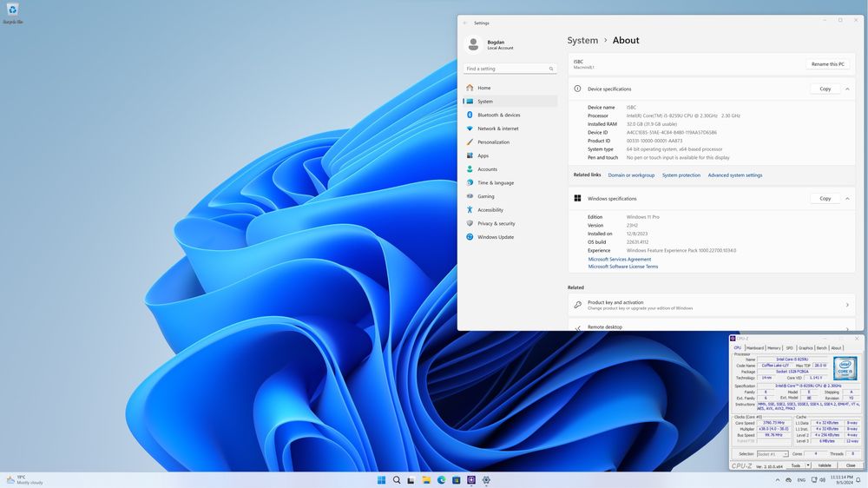Show hidden system tray icons
868x488 pixels.
tap(778, 480)
